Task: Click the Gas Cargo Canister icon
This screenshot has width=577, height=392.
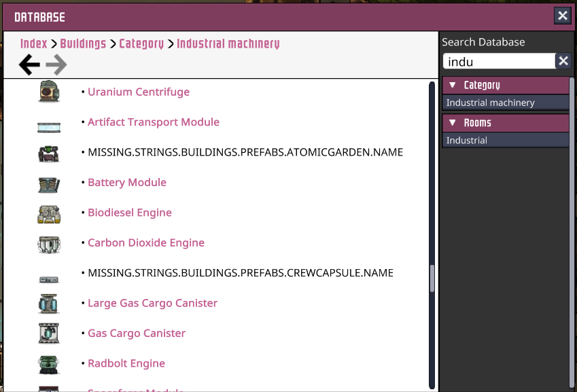Action: point(49,334)
